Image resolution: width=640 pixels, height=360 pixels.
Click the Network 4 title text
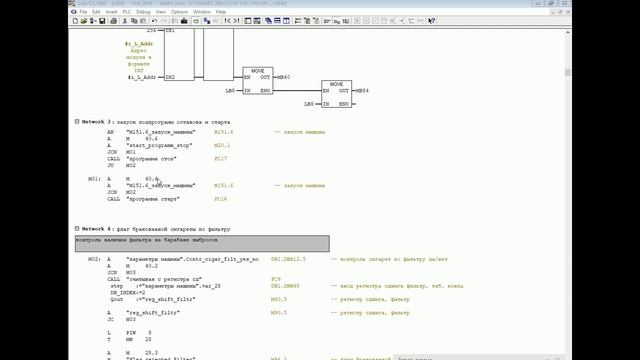click(173, 229)
